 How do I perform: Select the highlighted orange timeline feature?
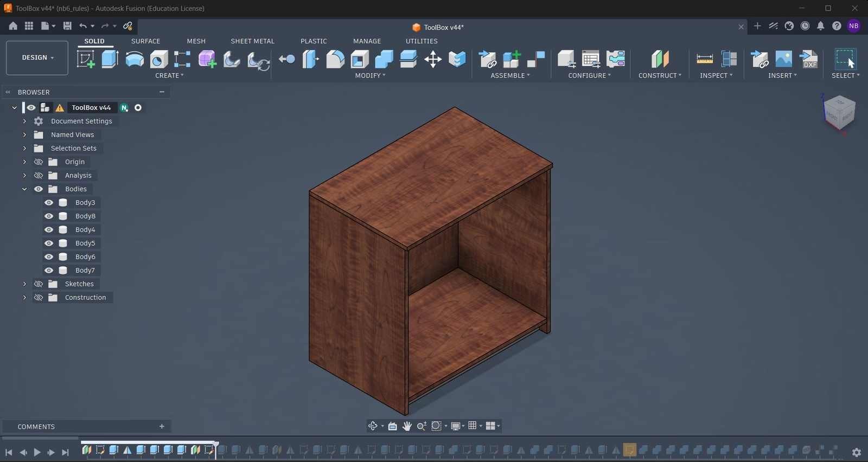[x=629, y=450]
